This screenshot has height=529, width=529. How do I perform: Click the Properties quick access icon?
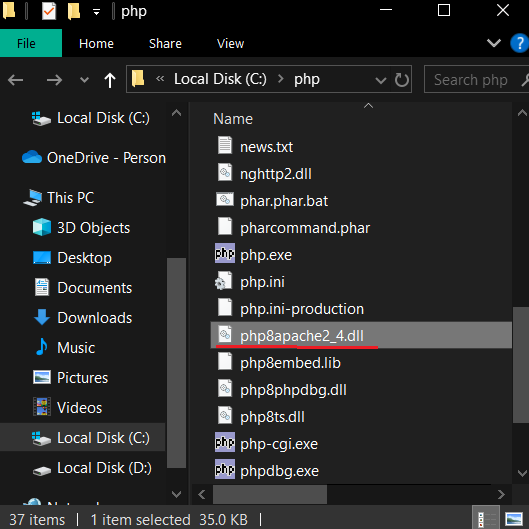pos(49,11)
